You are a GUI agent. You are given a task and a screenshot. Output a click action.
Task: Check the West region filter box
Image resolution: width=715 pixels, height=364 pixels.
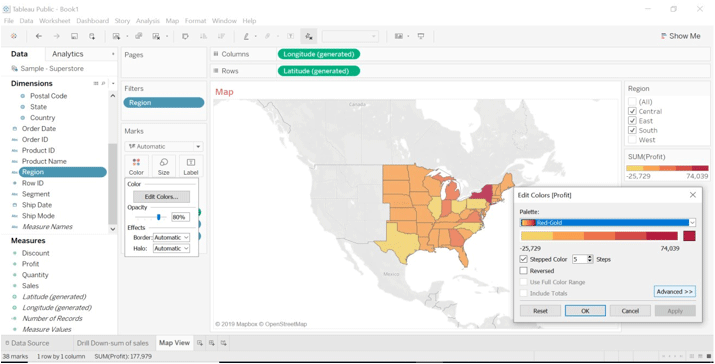point(632,140)
